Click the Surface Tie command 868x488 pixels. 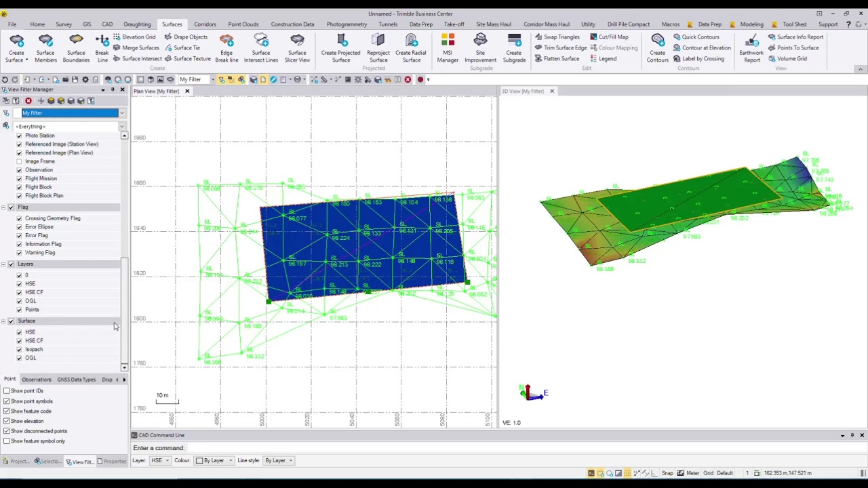pos(182,47)
